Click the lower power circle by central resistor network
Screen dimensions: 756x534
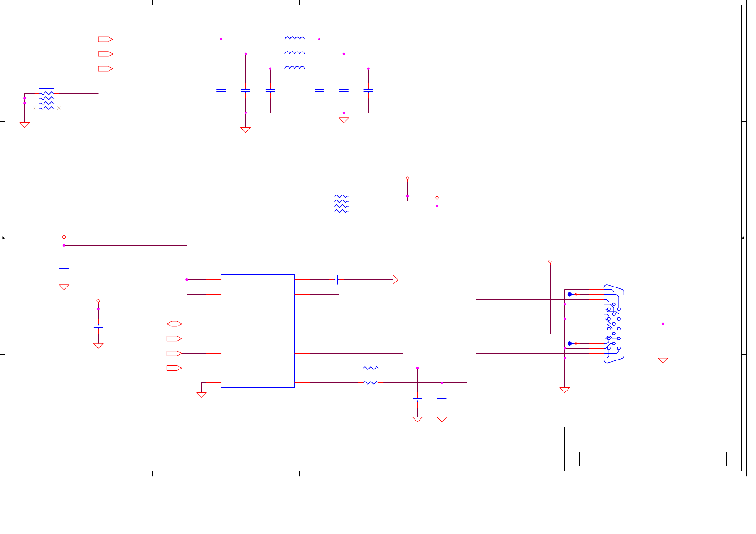coord(437,198)
